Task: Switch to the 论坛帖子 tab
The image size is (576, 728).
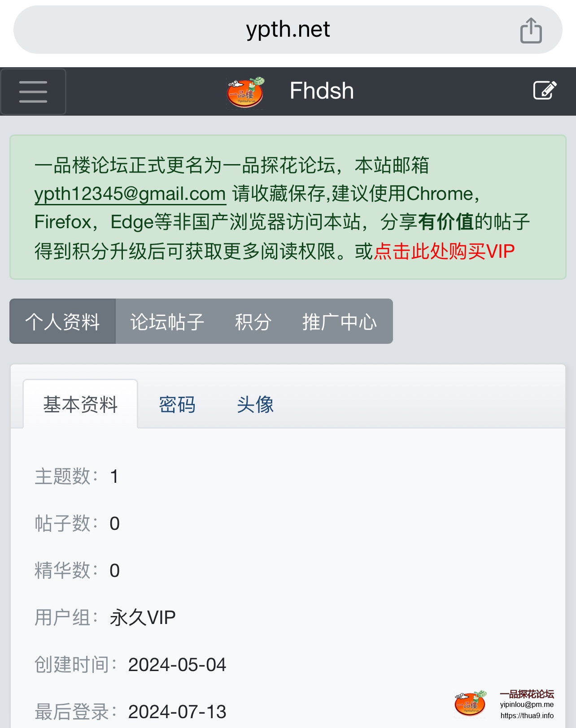Action: 167,321
